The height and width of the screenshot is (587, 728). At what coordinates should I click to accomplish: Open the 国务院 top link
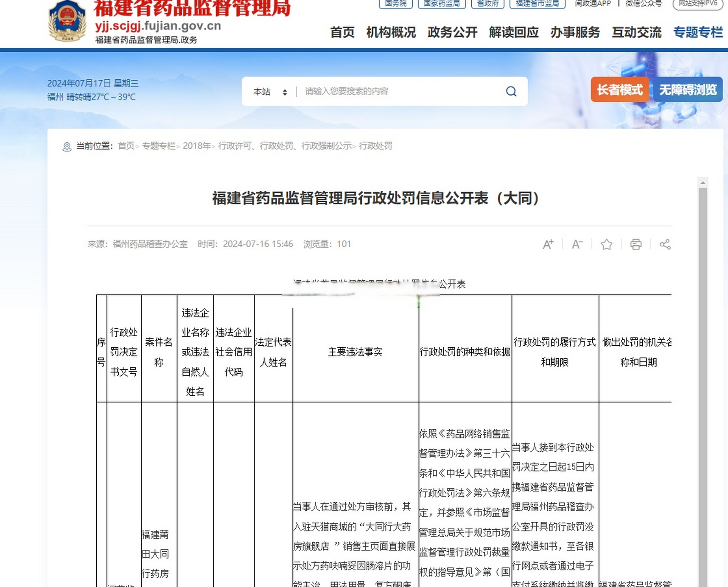click(x=396, y=4)
